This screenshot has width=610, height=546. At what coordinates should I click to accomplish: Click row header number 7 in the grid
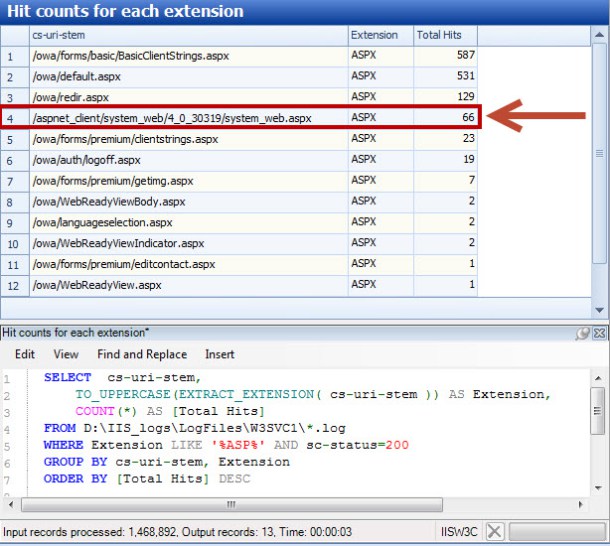[x=15, y=181]
